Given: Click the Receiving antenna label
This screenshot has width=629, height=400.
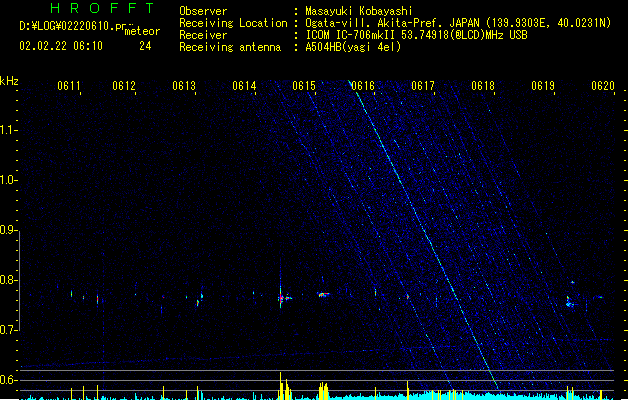Looking at the screenshot, I should coord(230,47).
